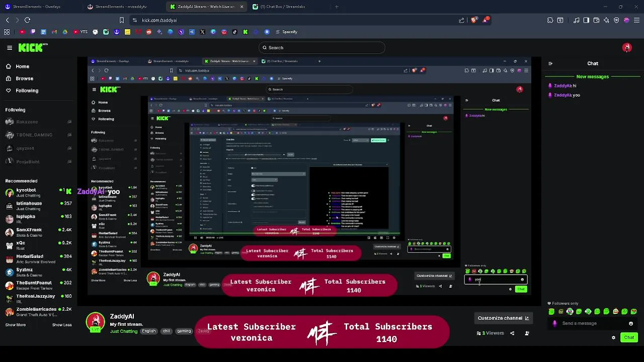Screen dimensions: 644x362
Task: Go back with the browser back arrow
Action: tap(8, 20)
